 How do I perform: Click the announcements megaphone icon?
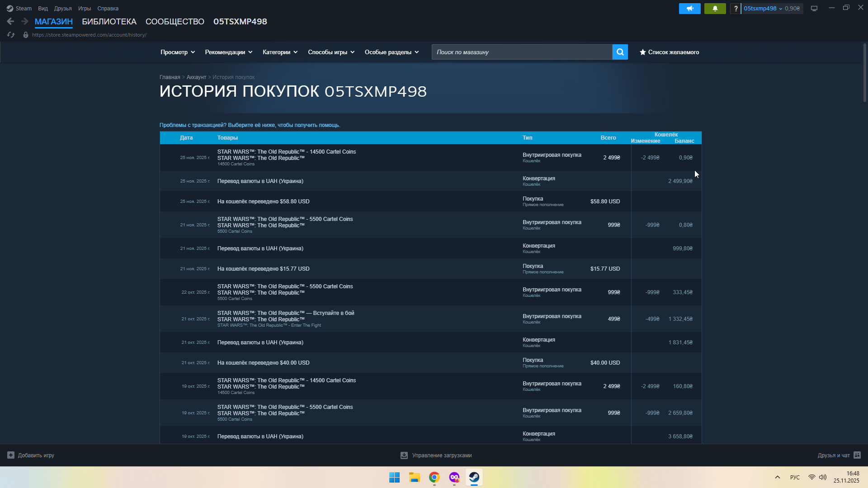pyautogui.click(x=689, y=9)
